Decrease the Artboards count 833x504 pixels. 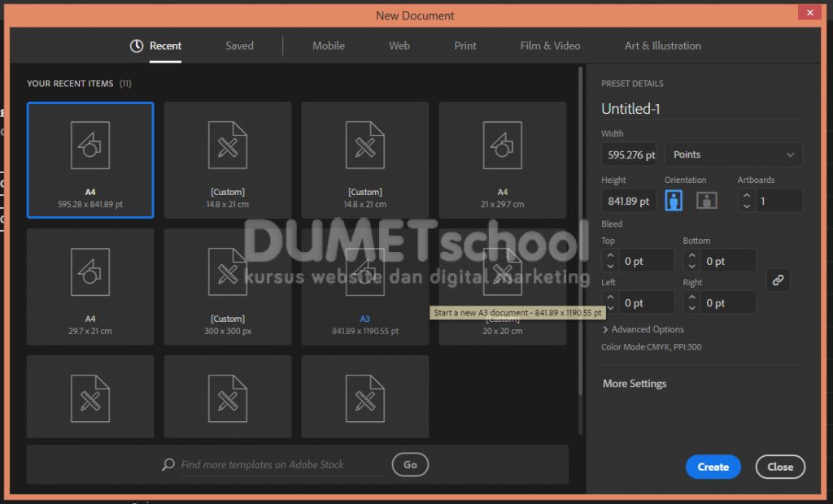click(x=747, y=206)
